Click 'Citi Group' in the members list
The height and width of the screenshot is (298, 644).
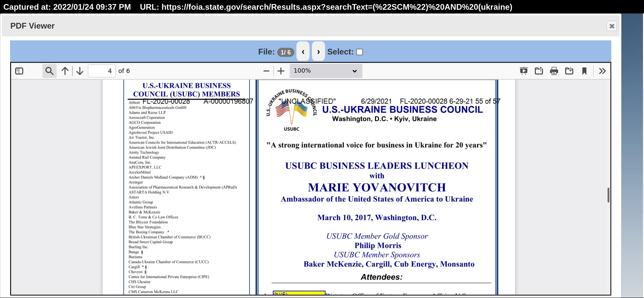tap(137, 287)
